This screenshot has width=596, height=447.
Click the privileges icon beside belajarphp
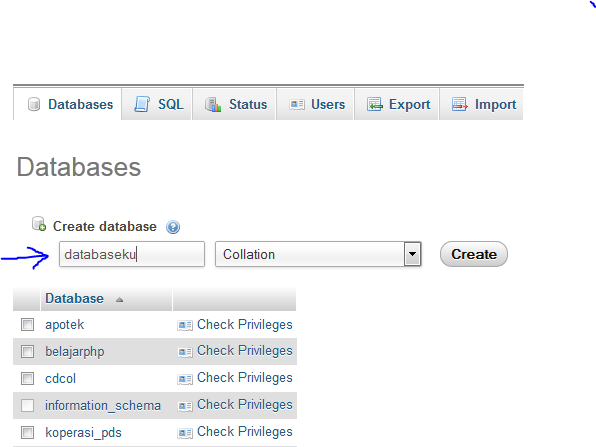coord(185,352)
